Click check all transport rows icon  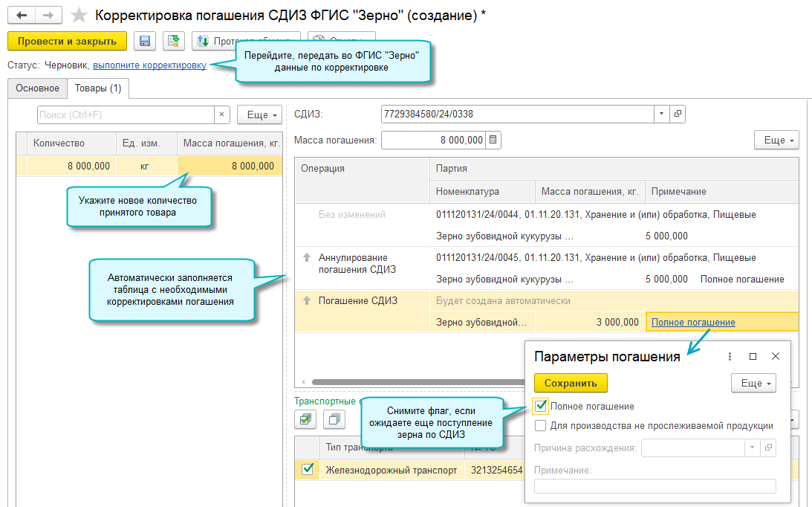coord(306,419)
